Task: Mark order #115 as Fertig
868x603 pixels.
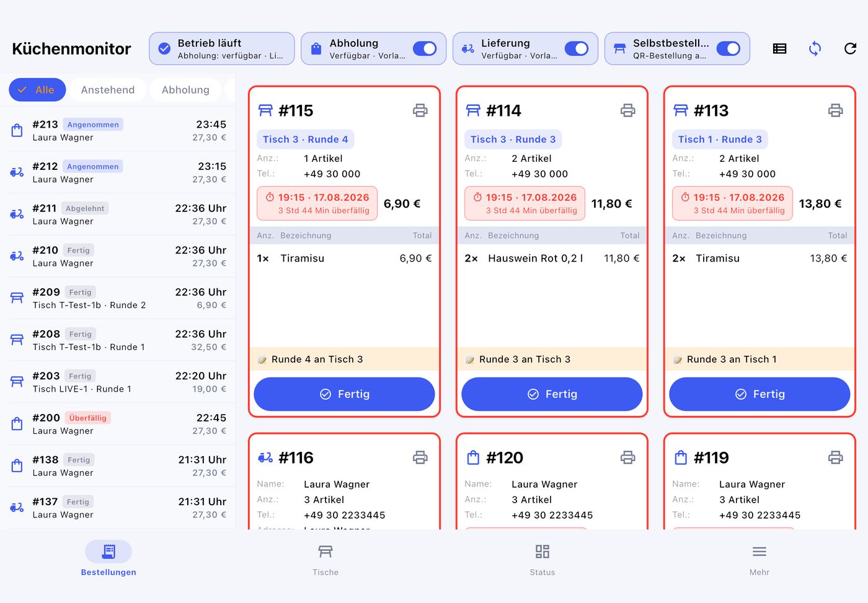Action: (x=345, y=394)
